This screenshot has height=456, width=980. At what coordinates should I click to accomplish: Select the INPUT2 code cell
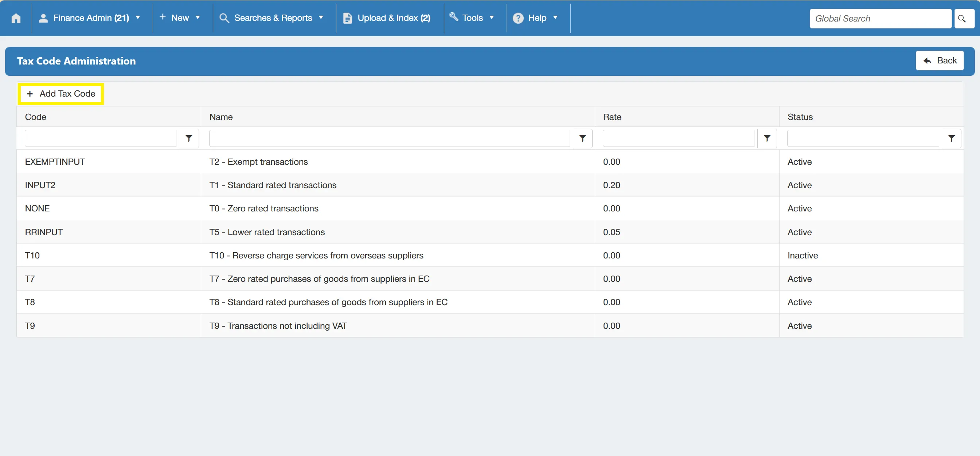[109, 185]
